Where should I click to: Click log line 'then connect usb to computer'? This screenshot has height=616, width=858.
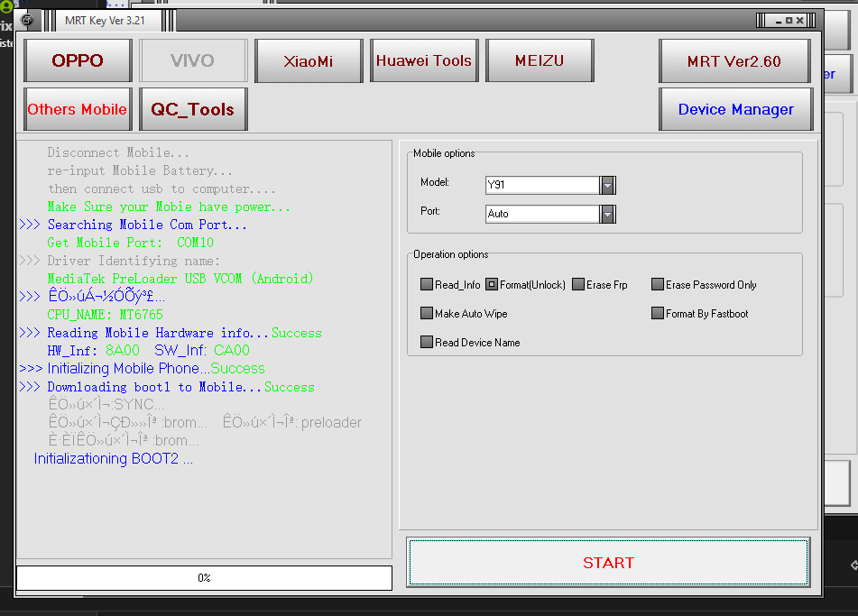[161, 188]
